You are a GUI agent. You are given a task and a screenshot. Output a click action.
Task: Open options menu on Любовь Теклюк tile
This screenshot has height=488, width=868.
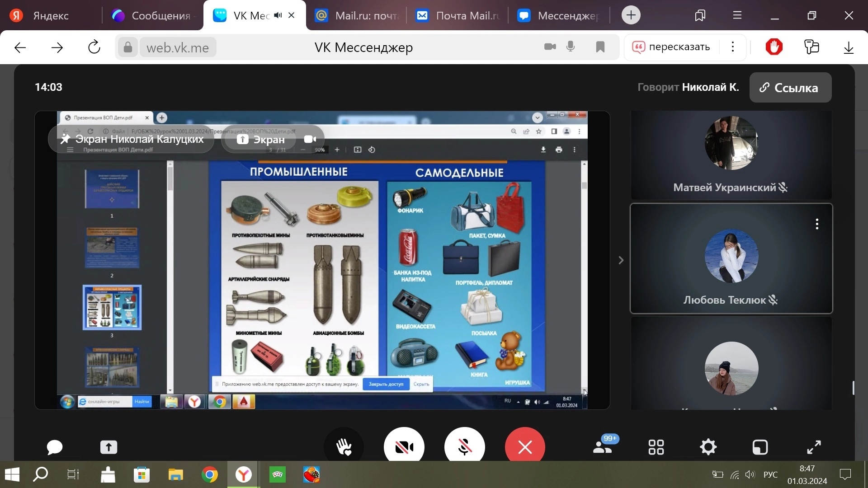[x=817, y=224]
